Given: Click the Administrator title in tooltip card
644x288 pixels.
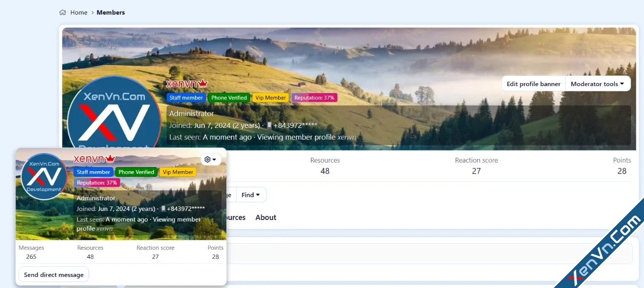Looking at the screenshot, I should 96,198.
